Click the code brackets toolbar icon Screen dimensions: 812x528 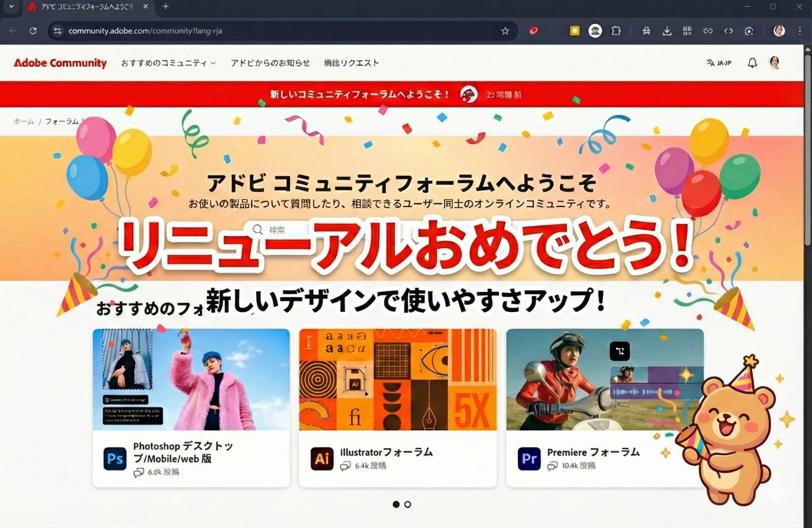(728, 31)
